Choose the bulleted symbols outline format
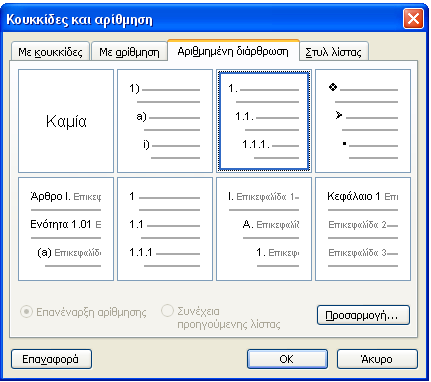 pyautogui.click(x=363, y=121)
